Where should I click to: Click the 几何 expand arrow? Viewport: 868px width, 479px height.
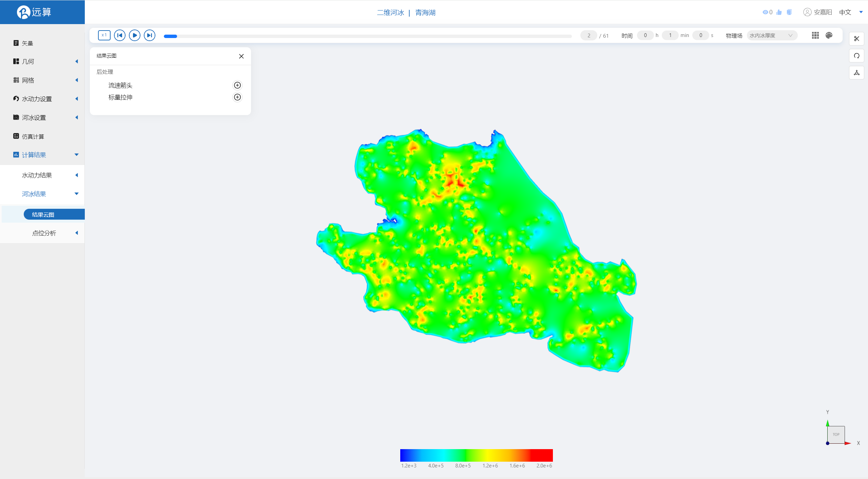point(77,61)
